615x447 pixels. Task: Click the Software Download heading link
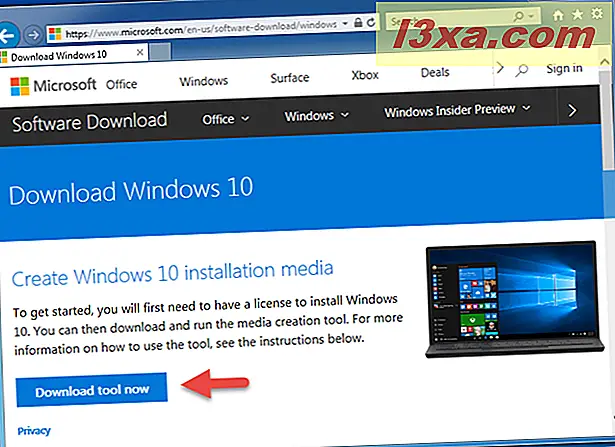pyautogui.click(x=89, y=122)
